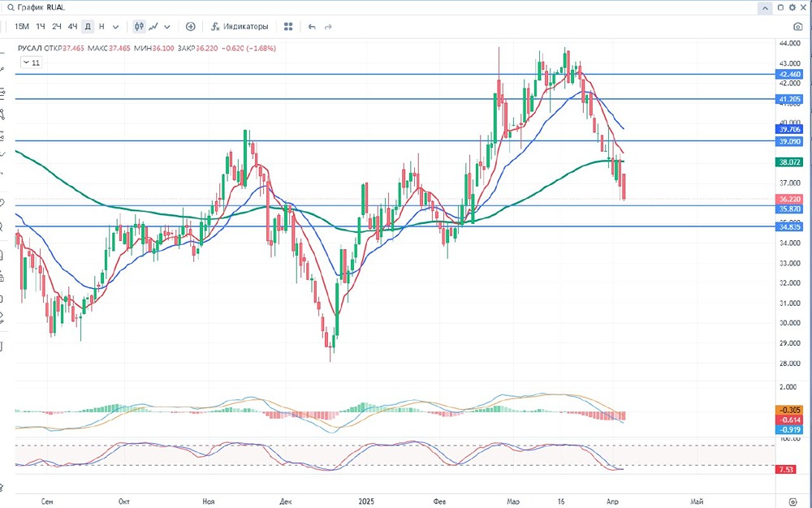Expand the indicator list labeled 11
812x508 pixels.
tap(31, 62)
